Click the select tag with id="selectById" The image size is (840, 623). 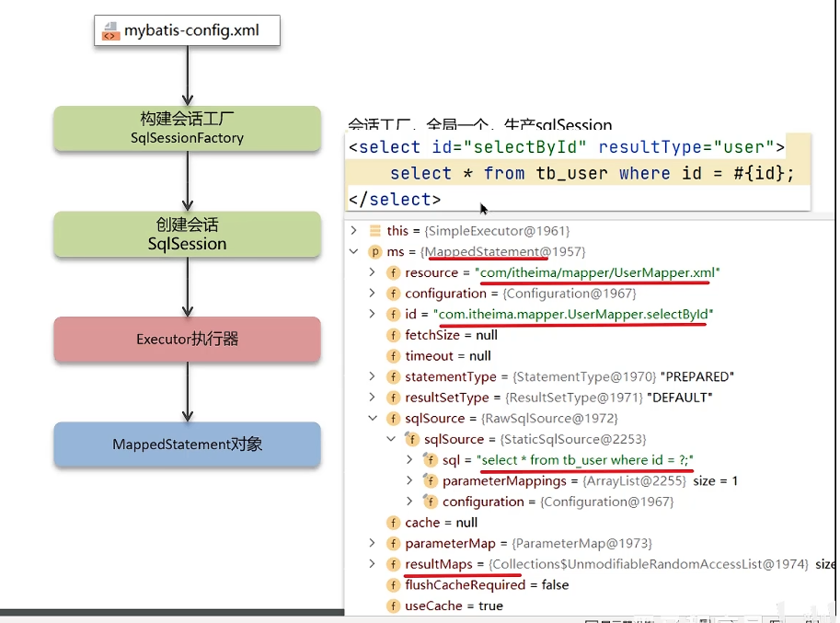point(566,146)
